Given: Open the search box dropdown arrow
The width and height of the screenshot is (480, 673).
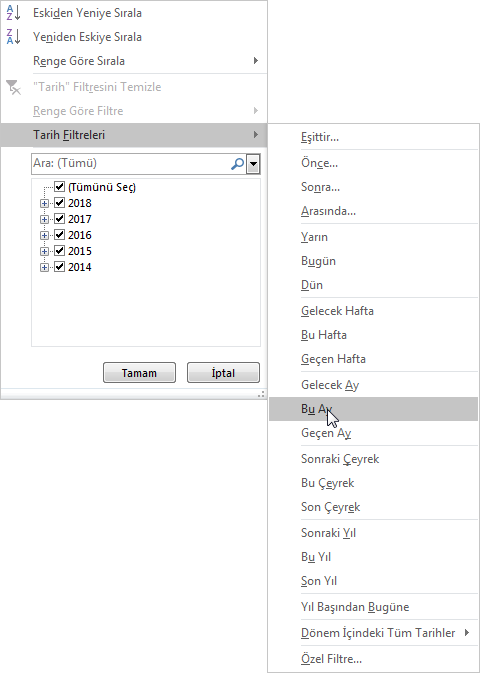Looking at the screenshot, I should tap(253, 164).
